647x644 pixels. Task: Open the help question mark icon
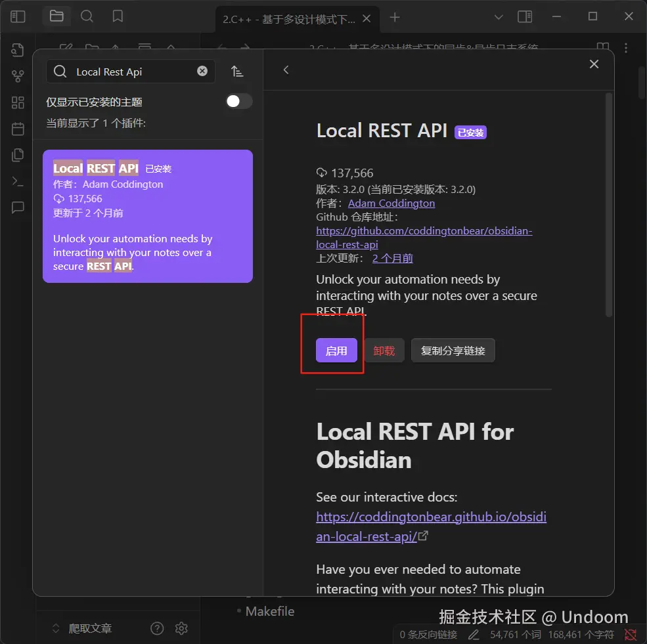point(157,628)
